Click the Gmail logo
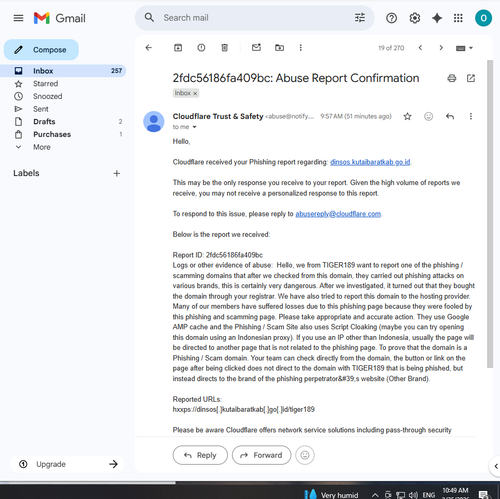Image resolution: width=500 pixels, height=499 pixels. [60, 18]
